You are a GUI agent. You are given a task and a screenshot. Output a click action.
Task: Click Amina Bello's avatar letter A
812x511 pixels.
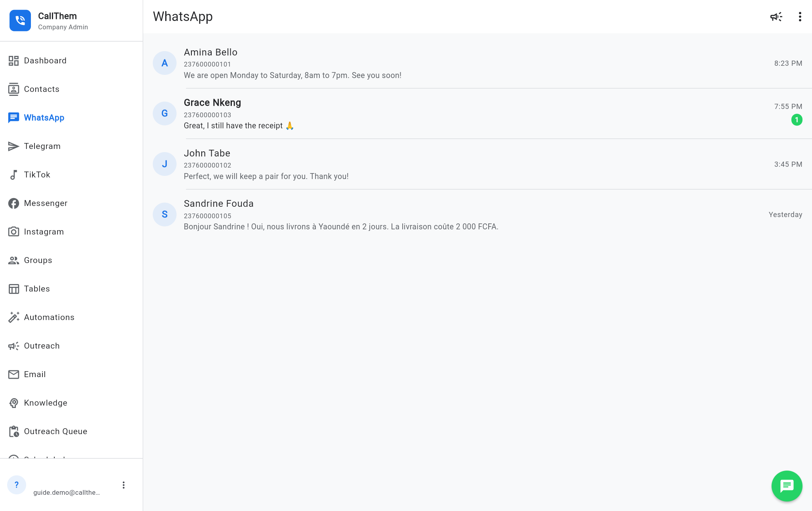[164, 63]
